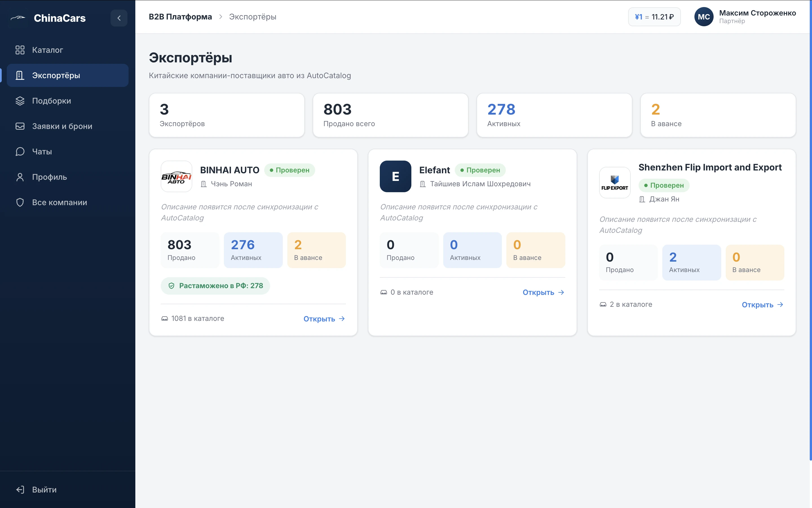Click the Каталог grid icon
The height and width of the screenshot is (508, 812).
[20, 50]
